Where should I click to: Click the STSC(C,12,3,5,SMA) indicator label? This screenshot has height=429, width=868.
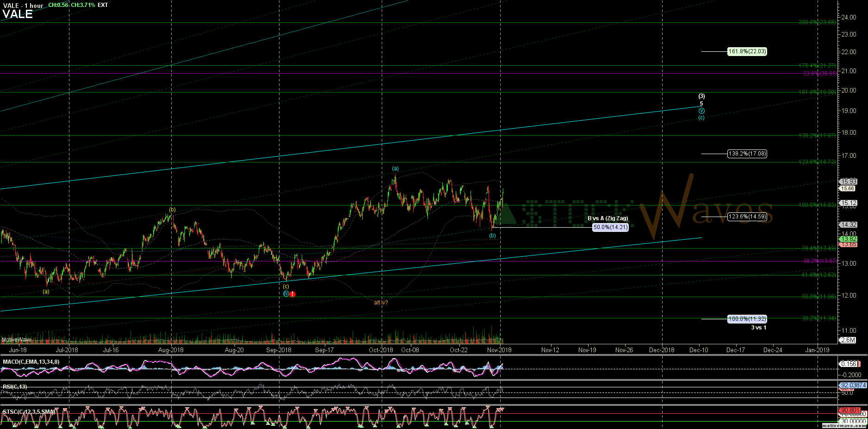[x=29, y=412]
